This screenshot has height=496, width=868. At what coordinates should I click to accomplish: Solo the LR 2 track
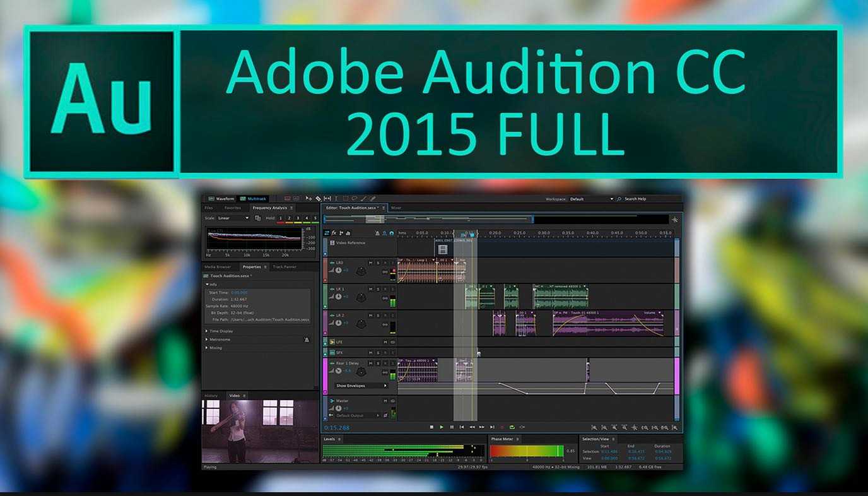pyautogui.click(x=377, y=315)
